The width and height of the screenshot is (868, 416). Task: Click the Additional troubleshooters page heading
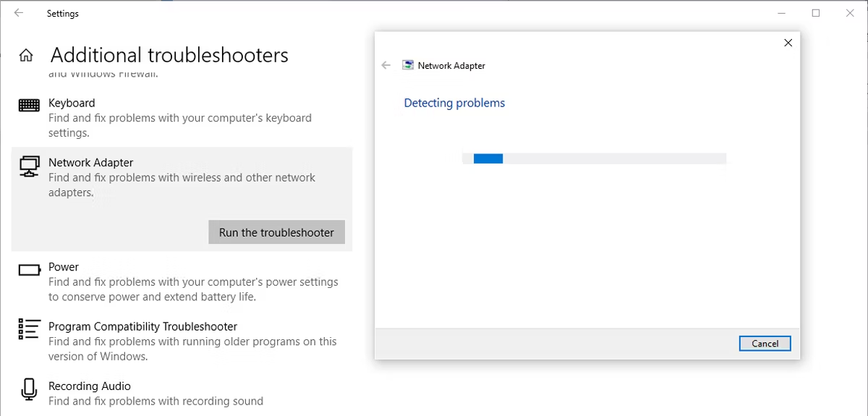[x=169, y=55]
